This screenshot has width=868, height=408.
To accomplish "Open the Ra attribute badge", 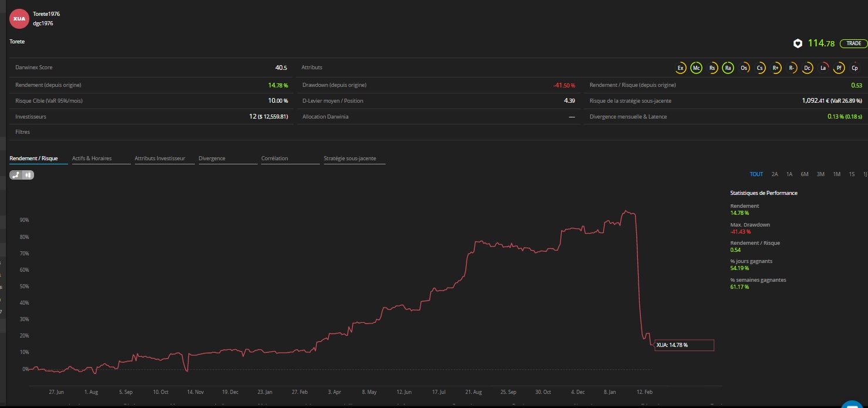I will (x=728, y=68).
